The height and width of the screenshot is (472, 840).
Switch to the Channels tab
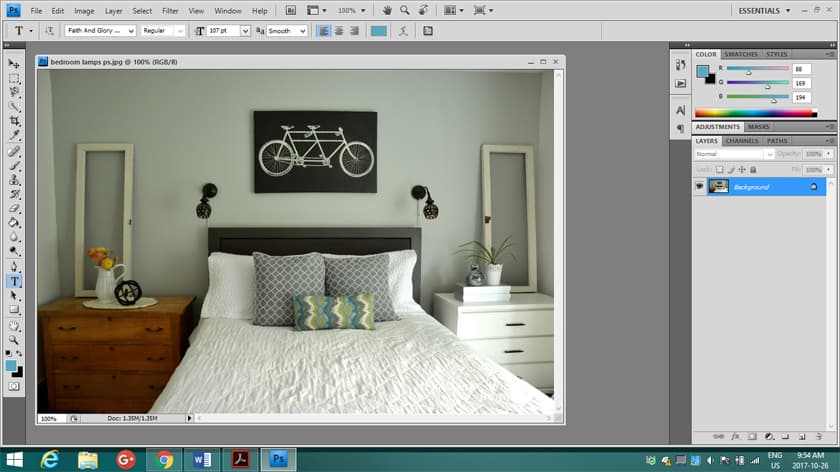tap(742, 141)
